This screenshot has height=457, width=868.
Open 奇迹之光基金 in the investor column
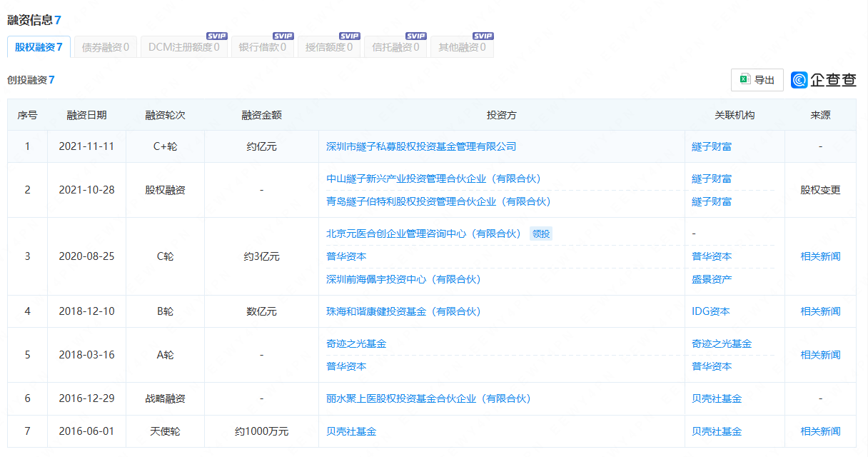coord(356,343)
